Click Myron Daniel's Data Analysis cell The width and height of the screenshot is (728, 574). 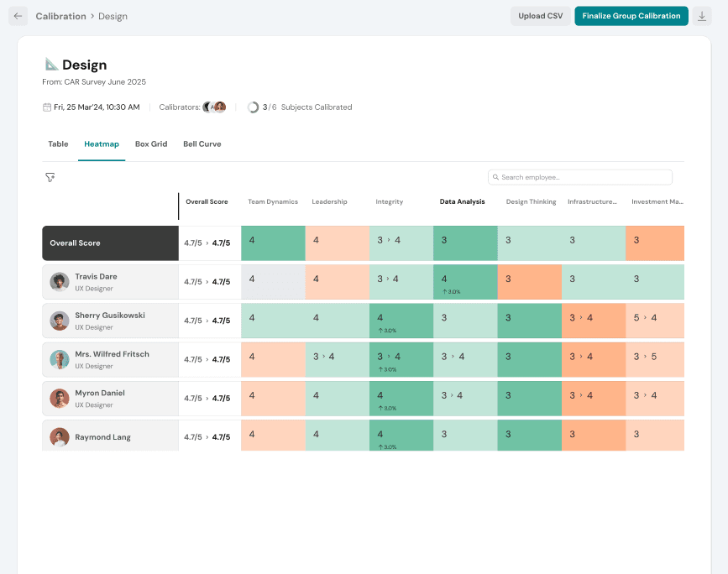pyautogui.click(x=465, y=398)
